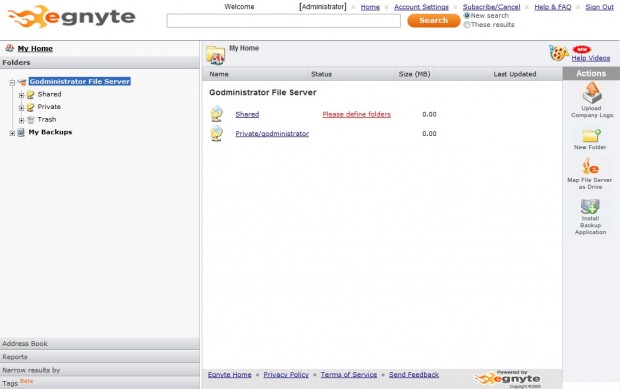620x389 pixels.
Task: Click the Egnyte logo in the header
Action: coord(71,17)
